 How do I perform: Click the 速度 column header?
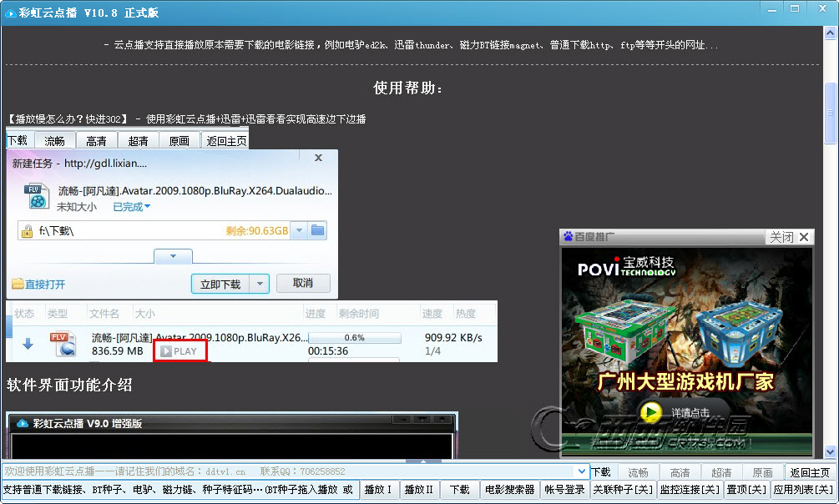[x=432, y=314]
